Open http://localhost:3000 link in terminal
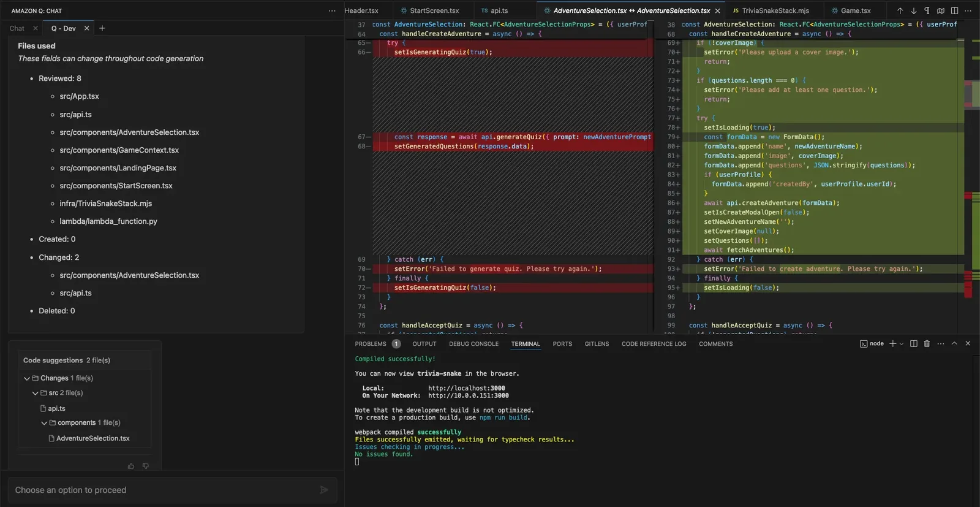The height and width of the screenshot is (507, 980). tap(467, 388)
